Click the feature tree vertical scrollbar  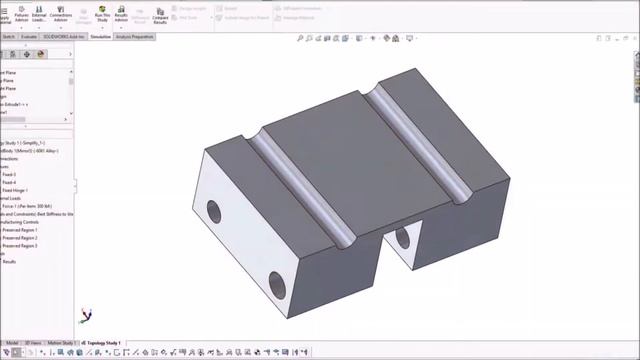71,82
